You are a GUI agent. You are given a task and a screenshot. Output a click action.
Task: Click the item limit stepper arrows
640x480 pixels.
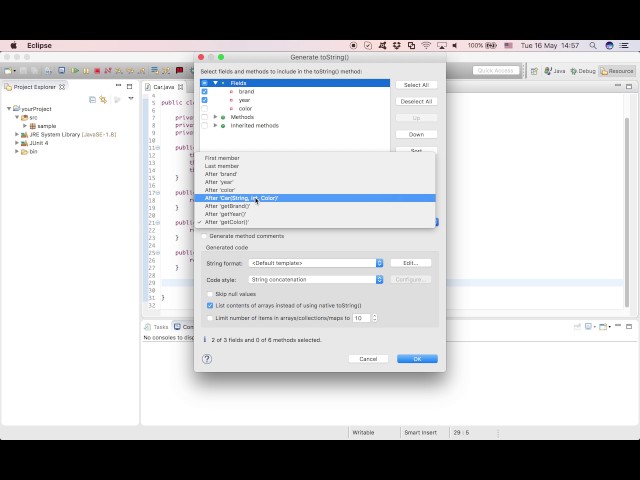point(375,318)
